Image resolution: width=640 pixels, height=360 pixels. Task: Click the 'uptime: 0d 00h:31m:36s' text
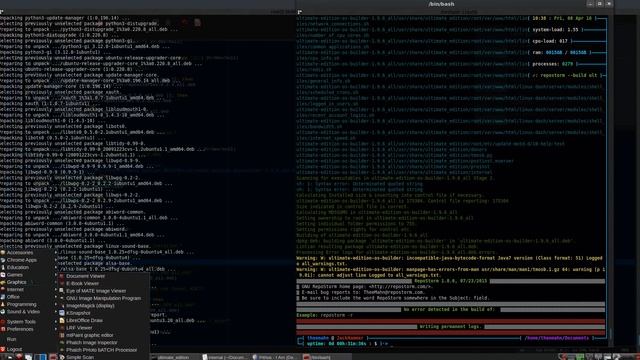(336, 344)
